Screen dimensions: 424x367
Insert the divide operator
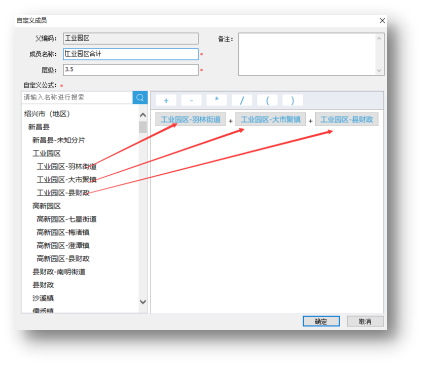[x=242, y=100]
